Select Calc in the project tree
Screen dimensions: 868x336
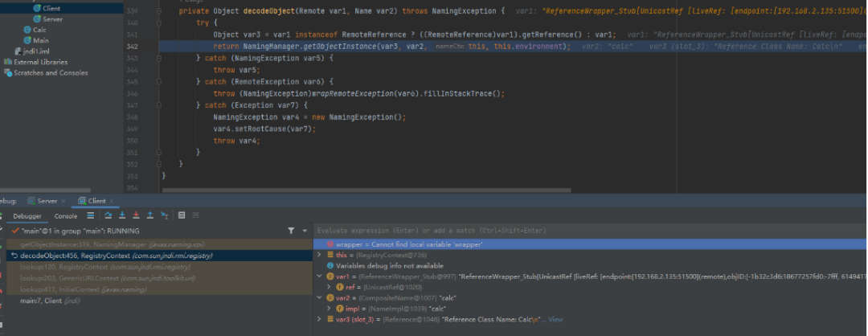coord(39,30)
